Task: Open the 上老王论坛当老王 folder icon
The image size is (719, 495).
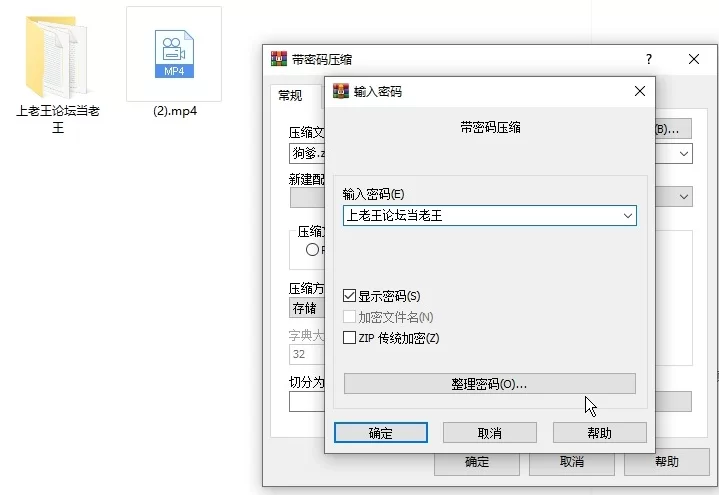Action: [x=56, y=56]
